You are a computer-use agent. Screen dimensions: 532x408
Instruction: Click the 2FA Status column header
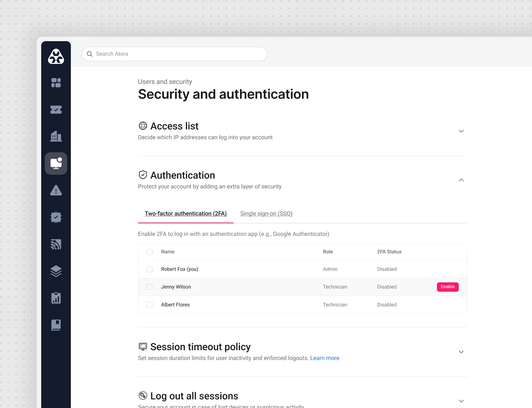point(389,252)
